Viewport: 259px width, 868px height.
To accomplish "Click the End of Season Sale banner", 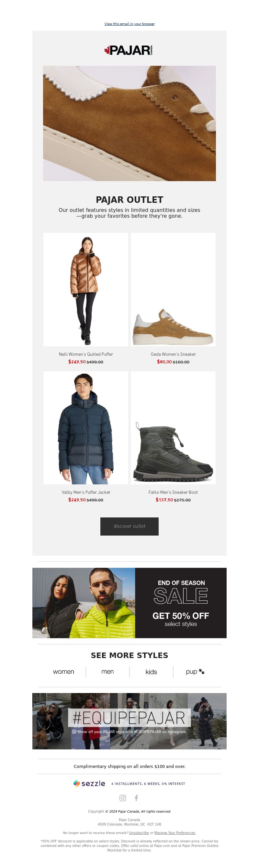I will pos(129,603).
